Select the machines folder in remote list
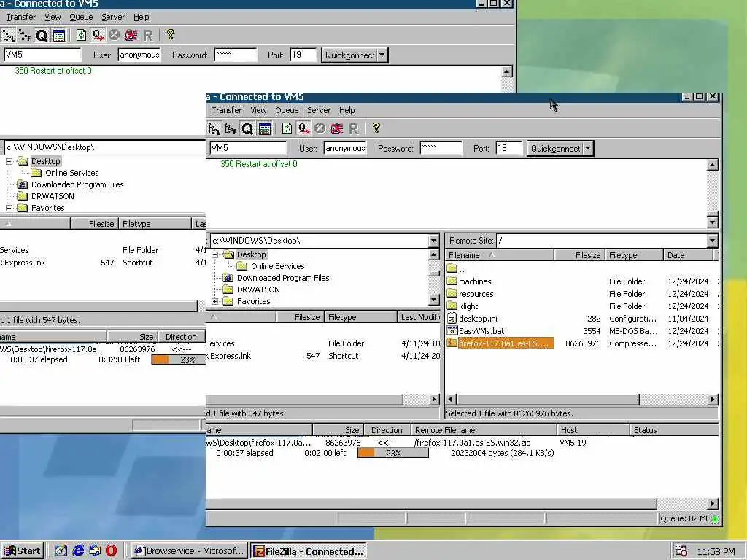747x560 pixels. (x=474, y=281)
